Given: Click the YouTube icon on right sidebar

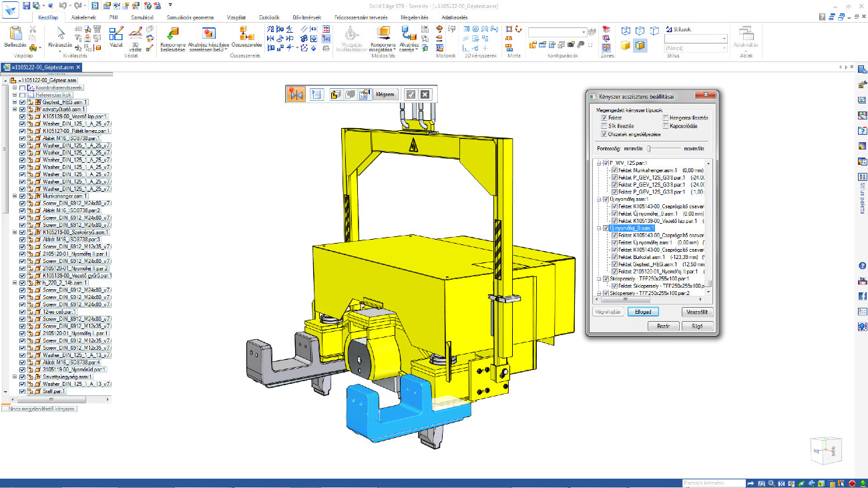Looking at the screenshot, I should pos(862,281).
